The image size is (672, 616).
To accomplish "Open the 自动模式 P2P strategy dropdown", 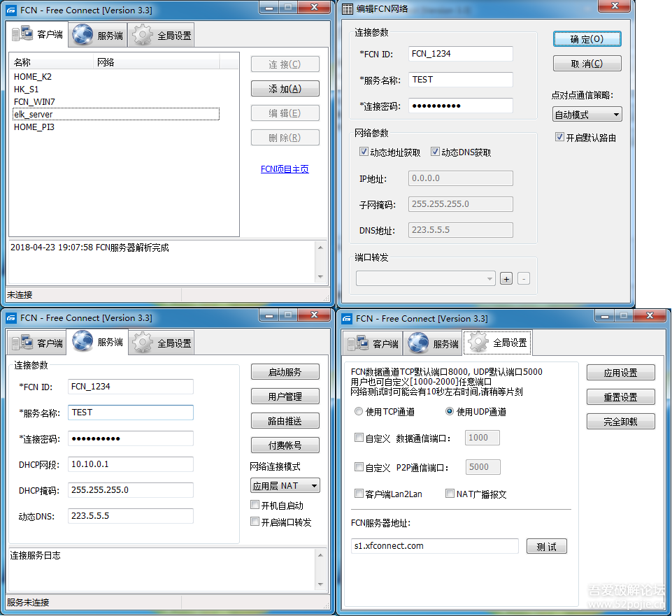I will [x=587, y=114].
